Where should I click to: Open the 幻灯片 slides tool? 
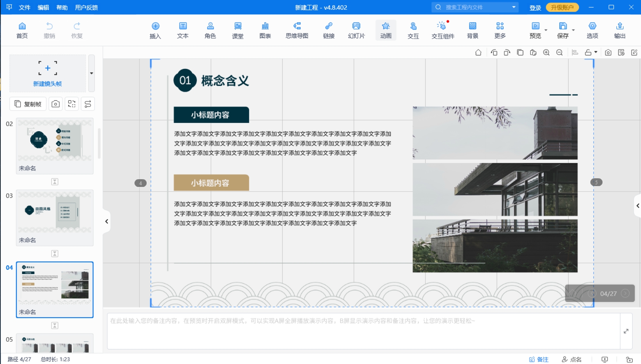coord(356,30)
